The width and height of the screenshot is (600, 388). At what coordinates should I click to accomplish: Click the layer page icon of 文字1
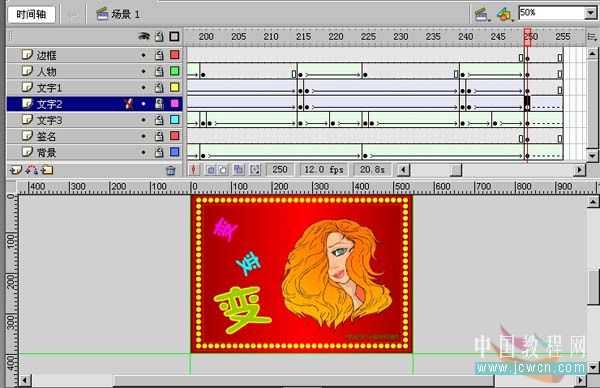pos(27,87)
